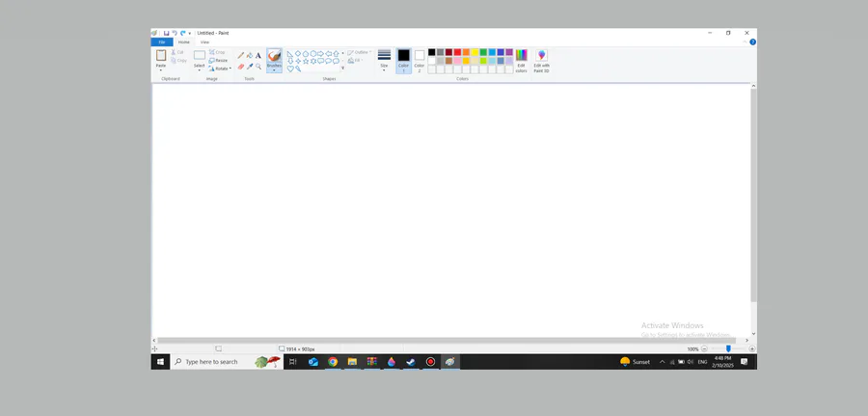The height and width of the screenshot is (416, 868).
Task: Choose the lightning bolt shape
Action: (x=298, y=69)
